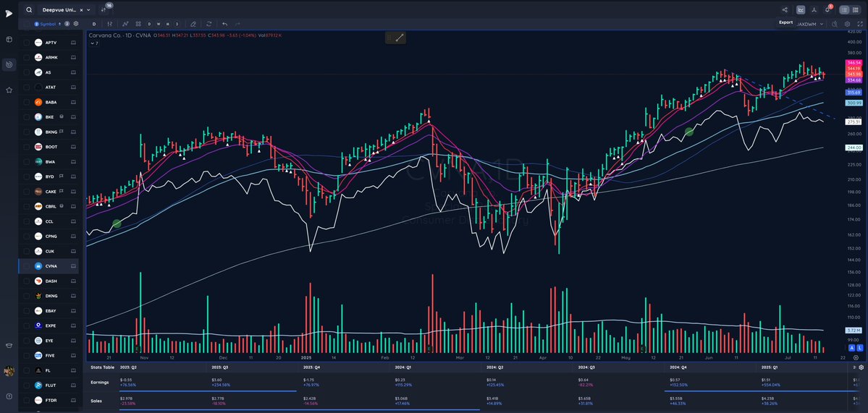The height and width of the screenshot is (413, 868).
Task: Check the BOOT row checkbox
Action: (x=26, y=147)
